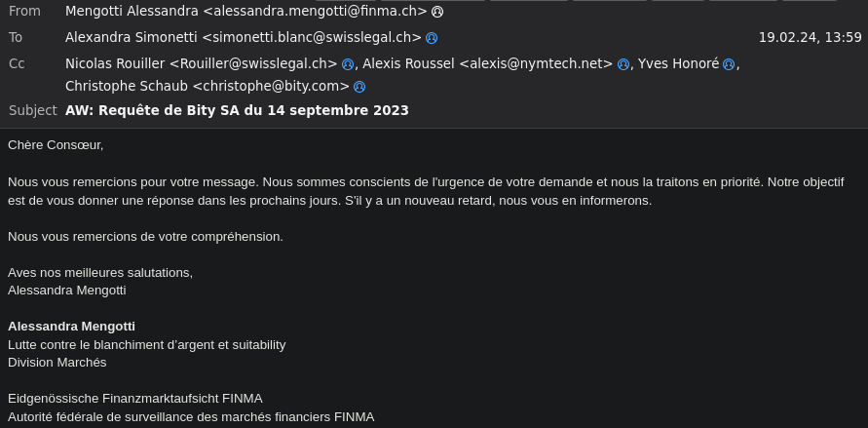This screenshot has width=868, height=428.
Task: Click the subject line about Requête de Bity SA
Action: coord(237,110)
